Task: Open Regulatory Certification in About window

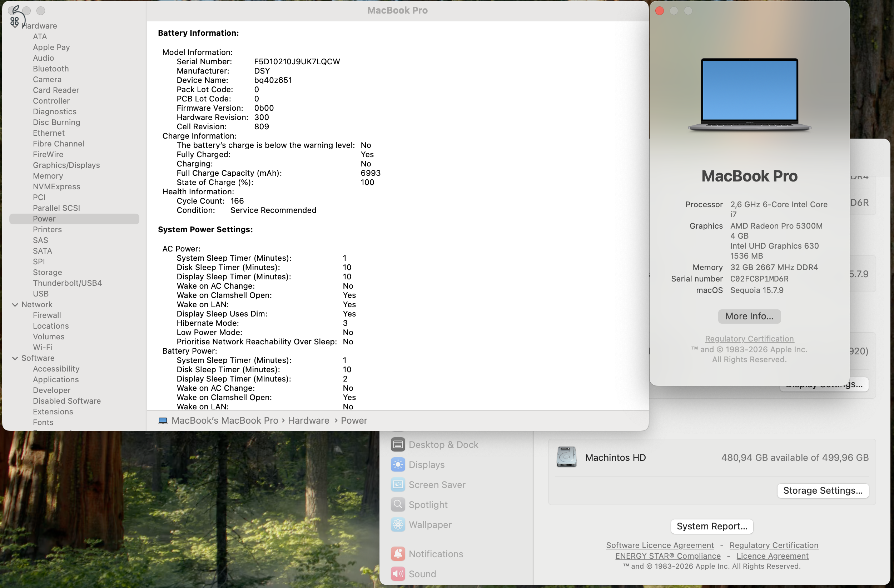Action: click(x=749, y=339)
